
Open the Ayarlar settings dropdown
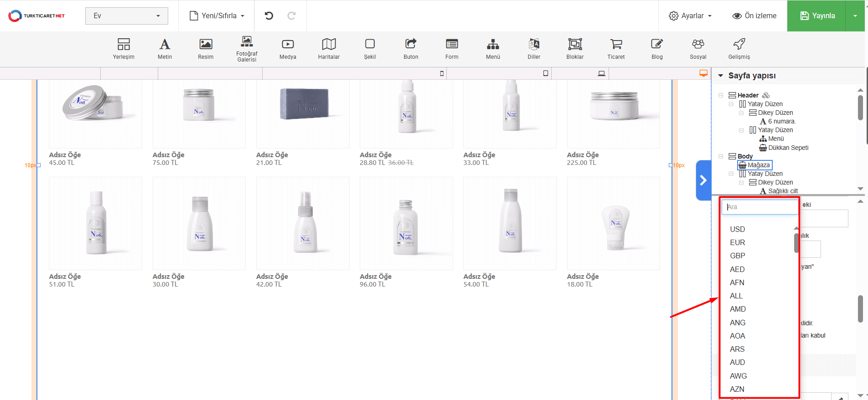pyautogui.click(x=690, y=16)
